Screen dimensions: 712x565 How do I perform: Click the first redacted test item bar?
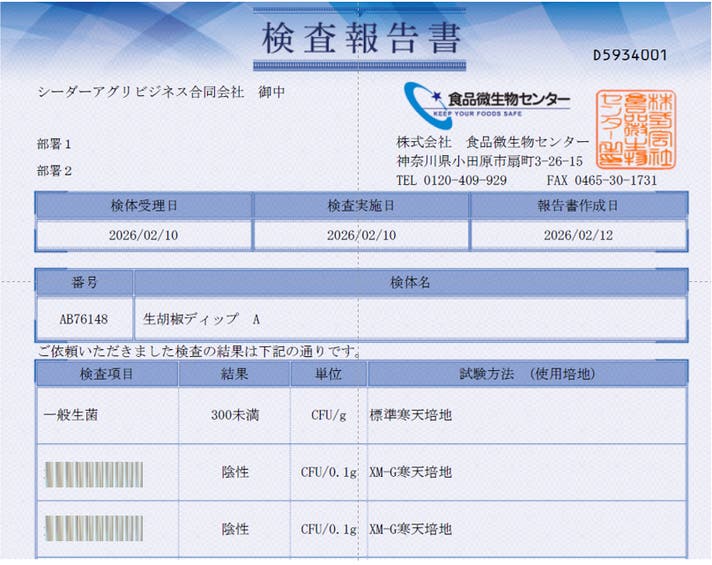[94, 472]
